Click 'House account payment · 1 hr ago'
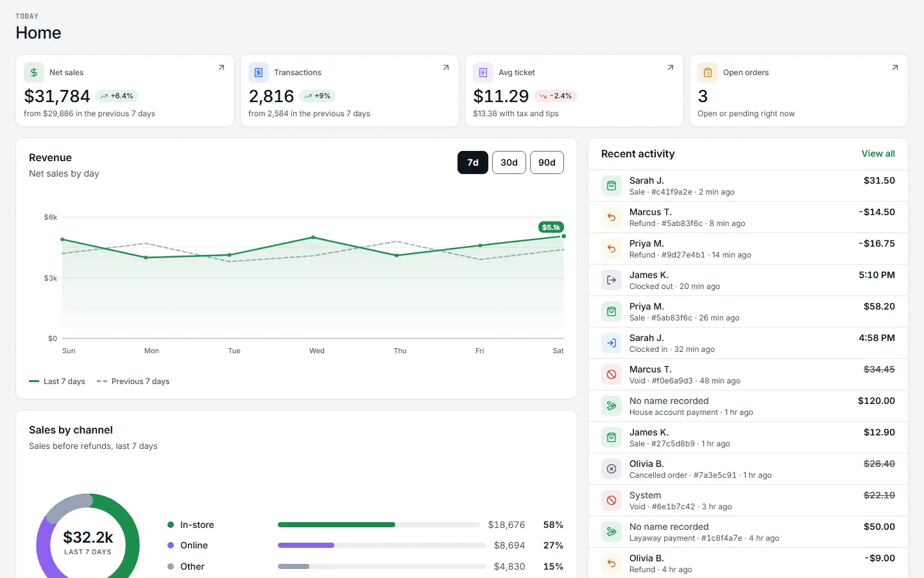924x578 pixels. 691,412
